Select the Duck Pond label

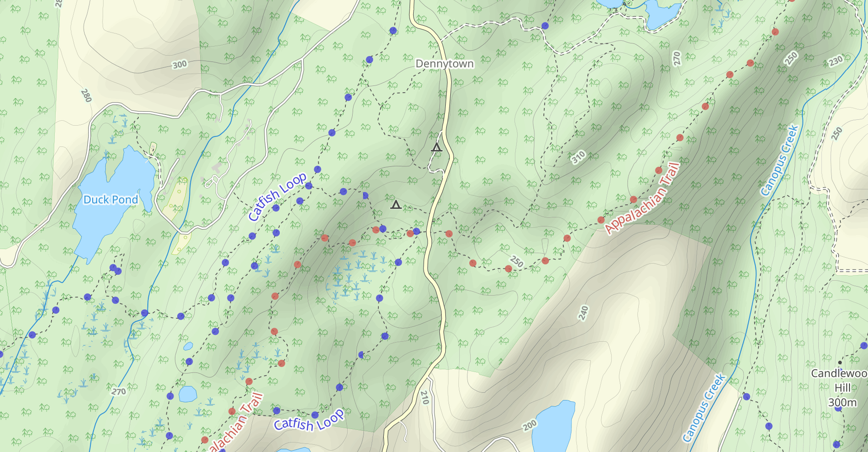pos(111,200)
